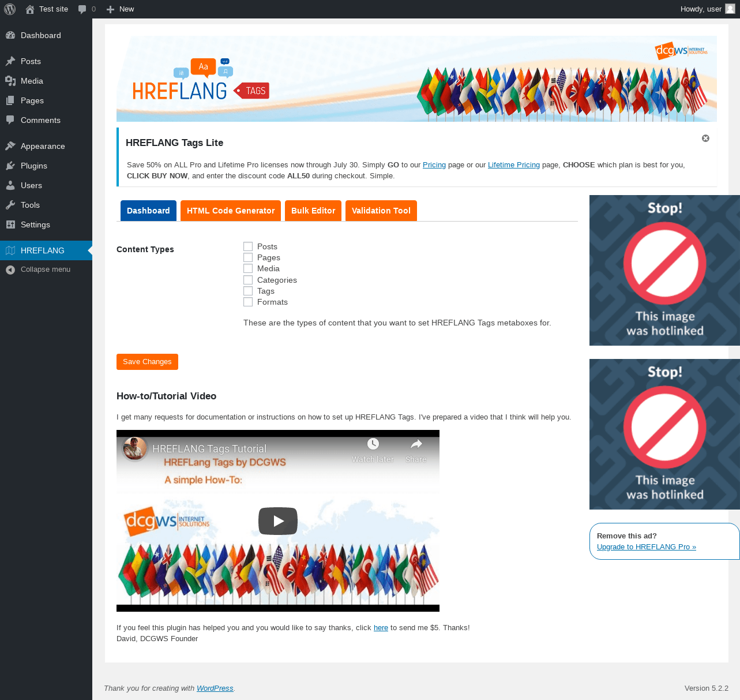This screenshot has width=740, height=700.
Task: Click New in the admin bar
Action: 126,9
